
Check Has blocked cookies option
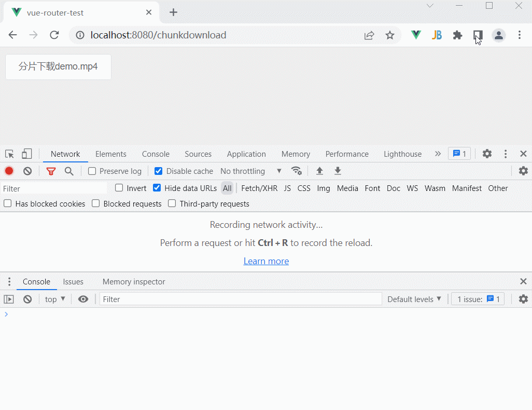point(7,203)
